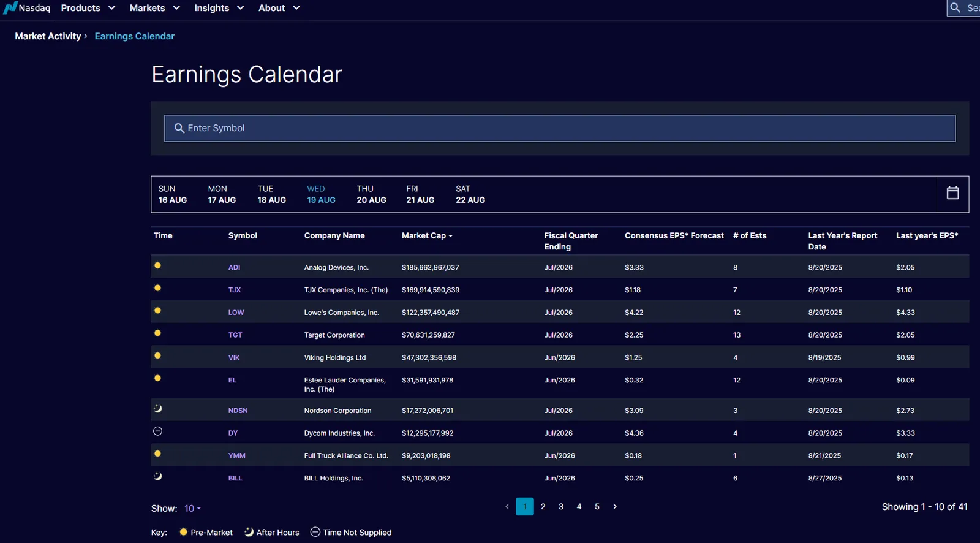Click the Symbol column header
Image resolution: width=980 pixels, height=543 pixels.
243,236
